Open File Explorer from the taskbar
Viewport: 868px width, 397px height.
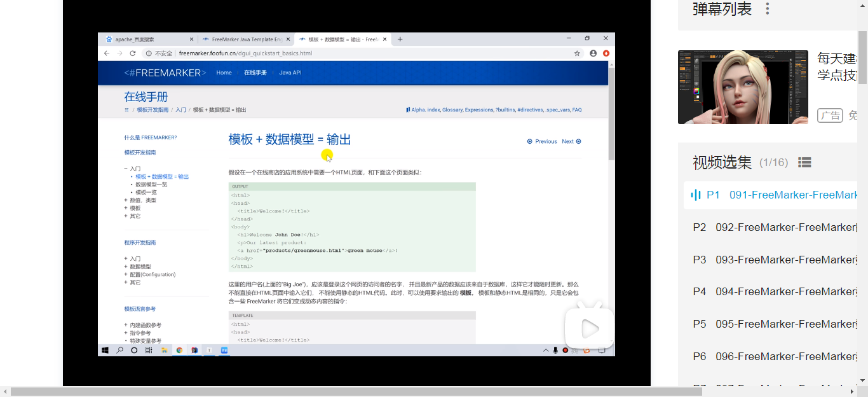(x=164, y=350)
